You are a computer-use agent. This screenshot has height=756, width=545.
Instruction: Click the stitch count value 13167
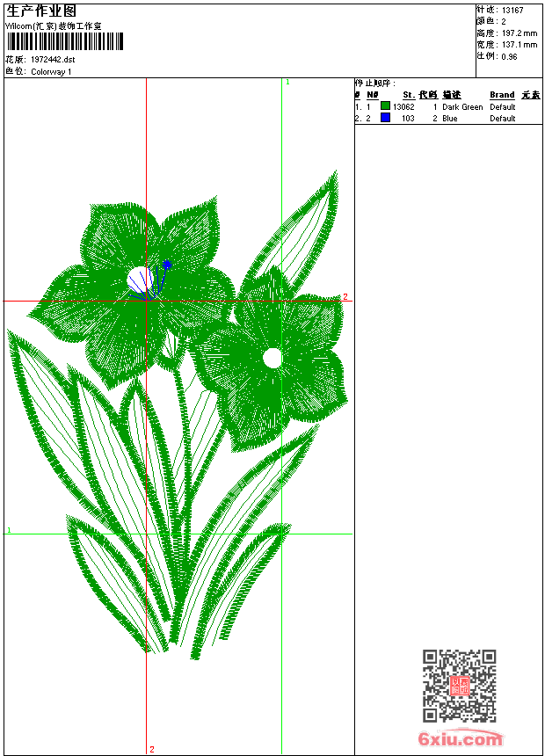click(512, 11)
